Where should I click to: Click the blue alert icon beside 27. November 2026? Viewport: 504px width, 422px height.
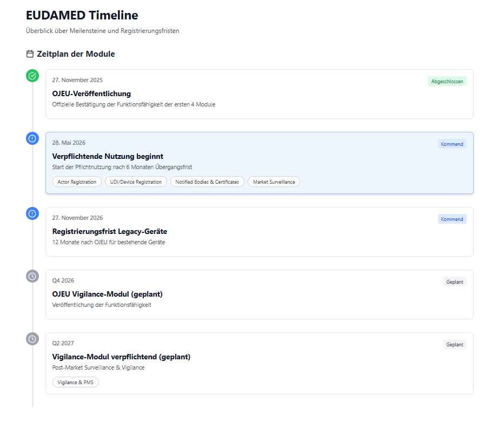(x=32, y=213)
